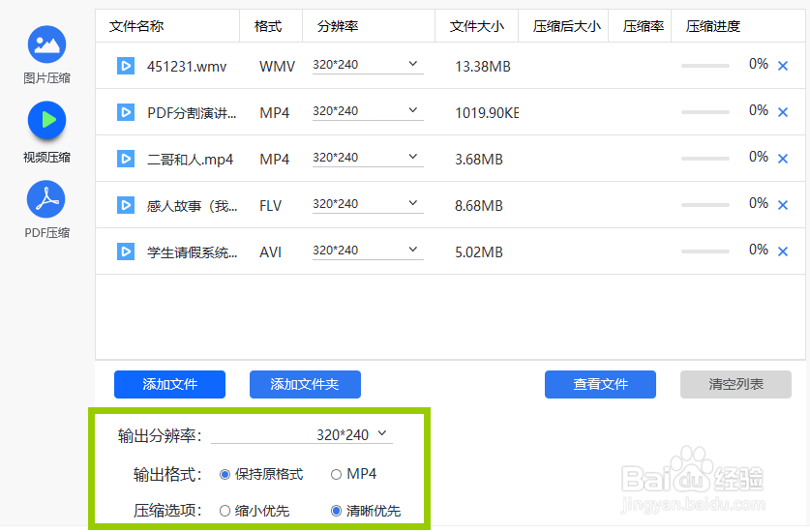The image size is (810, 532).
Task: Click the 文件名称 column header
Action: tap(136, 26)
